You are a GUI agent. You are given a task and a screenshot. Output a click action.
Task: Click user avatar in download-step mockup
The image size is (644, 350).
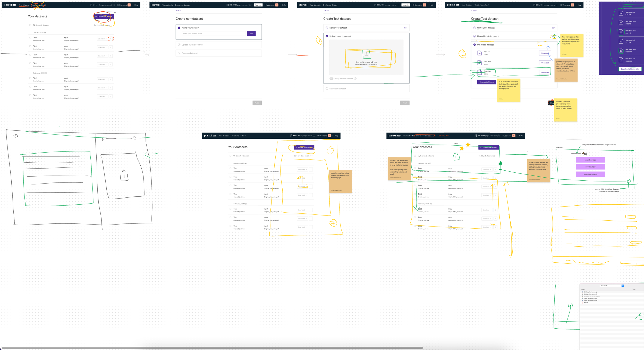(x=572, y=5)
